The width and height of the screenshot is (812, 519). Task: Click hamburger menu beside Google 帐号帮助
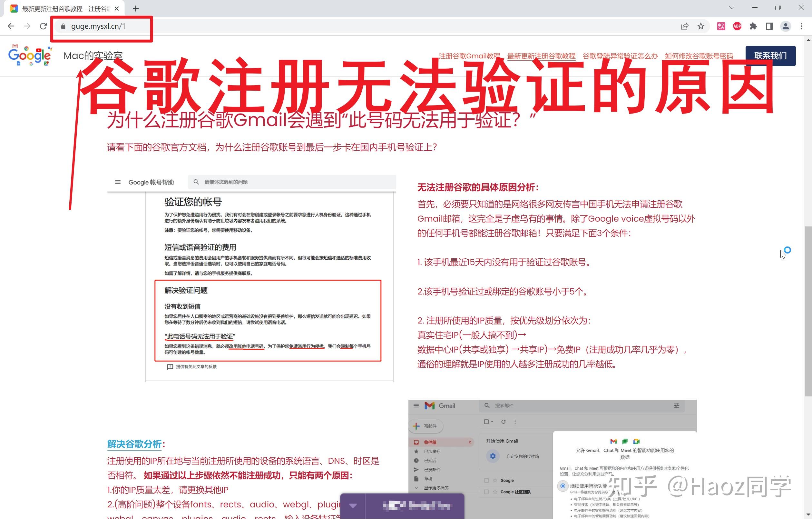(x=118, y=182)
